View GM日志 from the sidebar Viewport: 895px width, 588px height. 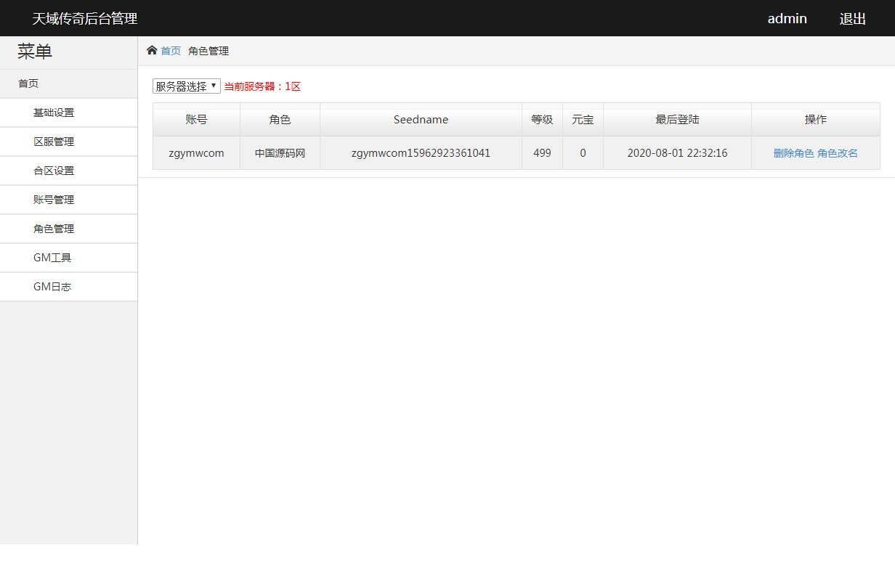pyautogui.click(x=52, y=286)
